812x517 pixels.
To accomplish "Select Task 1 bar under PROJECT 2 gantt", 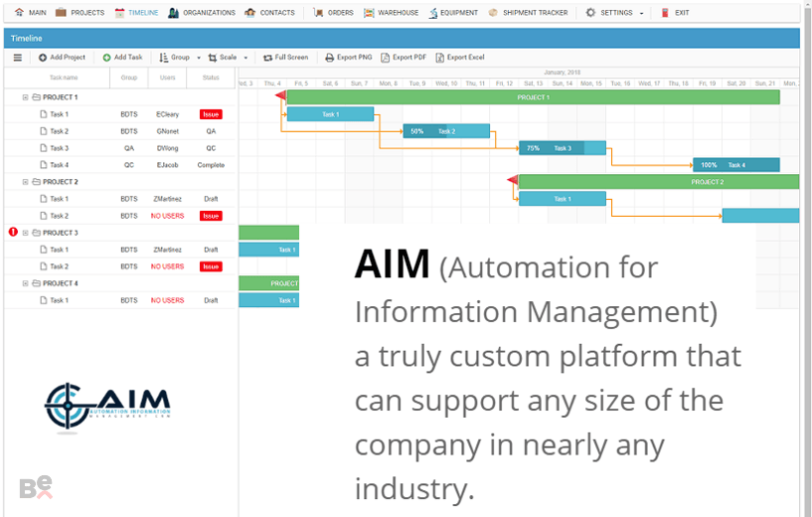I will tap(563, 199).
